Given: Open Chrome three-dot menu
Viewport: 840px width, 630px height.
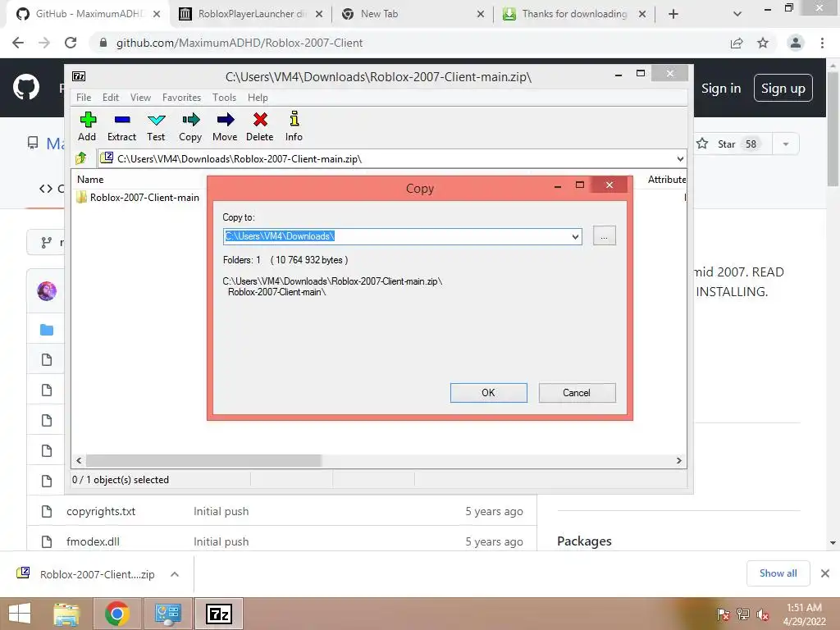Looking at the screenshot, I should tap(822, 43).
